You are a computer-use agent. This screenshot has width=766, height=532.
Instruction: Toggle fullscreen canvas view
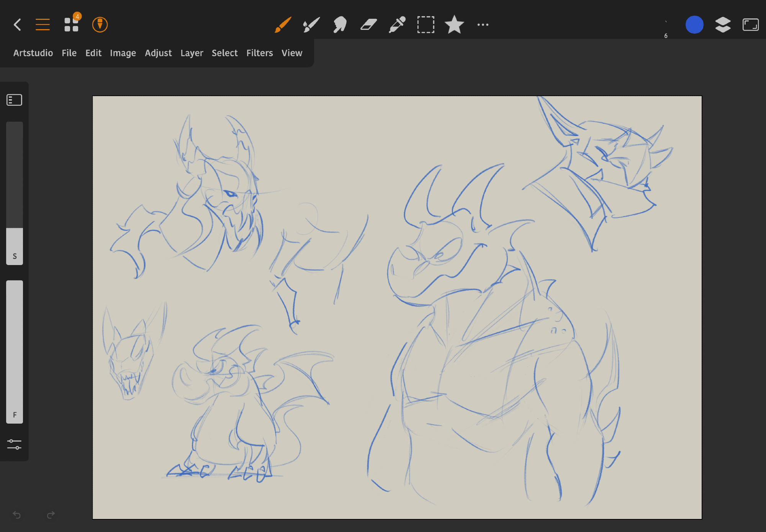click(750, 25)
